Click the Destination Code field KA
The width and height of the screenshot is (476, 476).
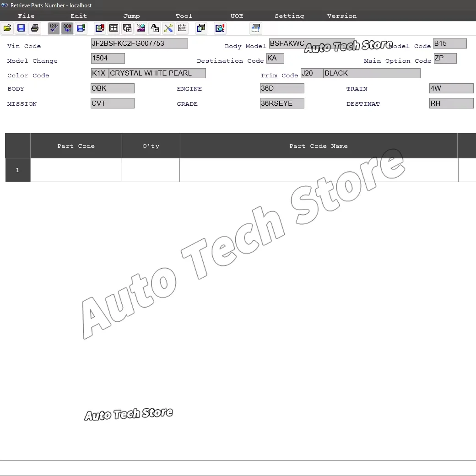click(276, 58)
